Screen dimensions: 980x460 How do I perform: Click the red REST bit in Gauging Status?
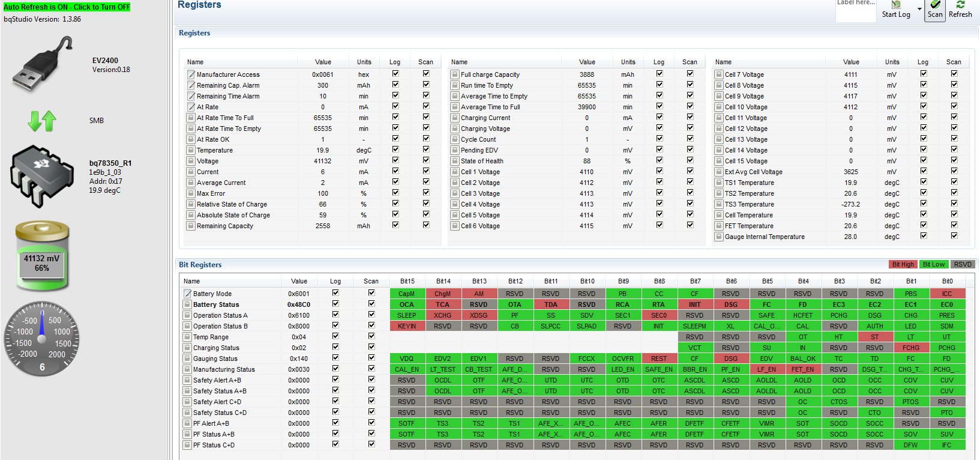coord(659,359)
